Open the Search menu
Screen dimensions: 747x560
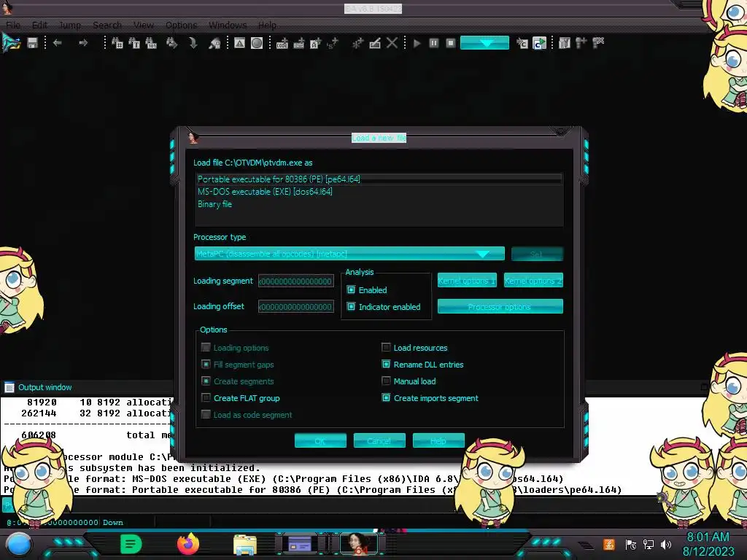click(x=107, y=25)
